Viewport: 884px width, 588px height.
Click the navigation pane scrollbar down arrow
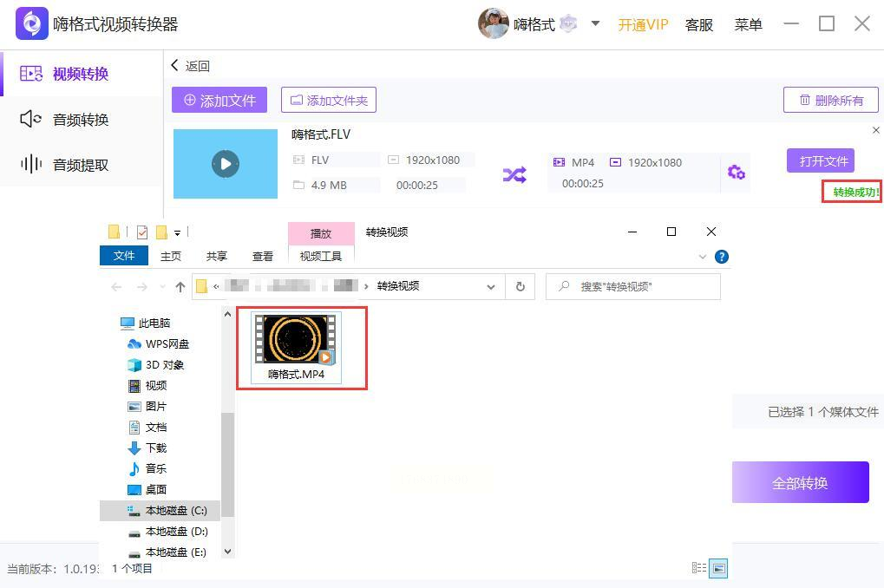(227, 552)
